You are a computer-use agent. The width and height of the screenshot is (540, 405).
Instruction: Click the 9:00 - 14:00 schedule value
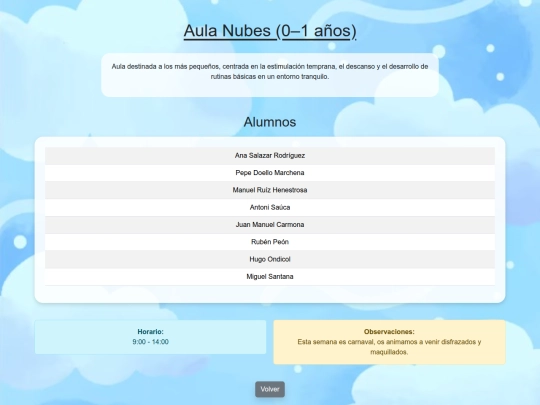tap(150, 342)
